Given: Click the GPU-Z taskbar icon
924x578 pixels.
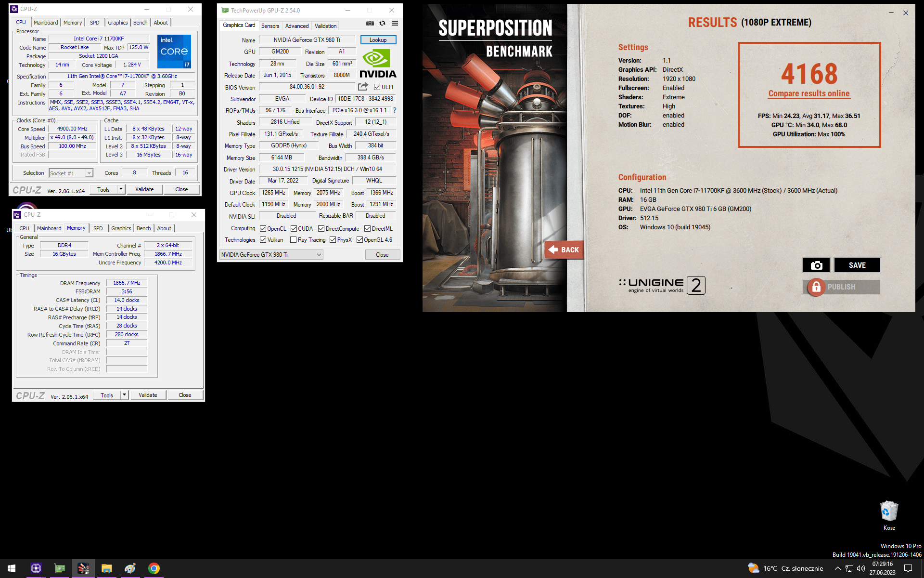Looking at the screenshot, I should (60, 568).
